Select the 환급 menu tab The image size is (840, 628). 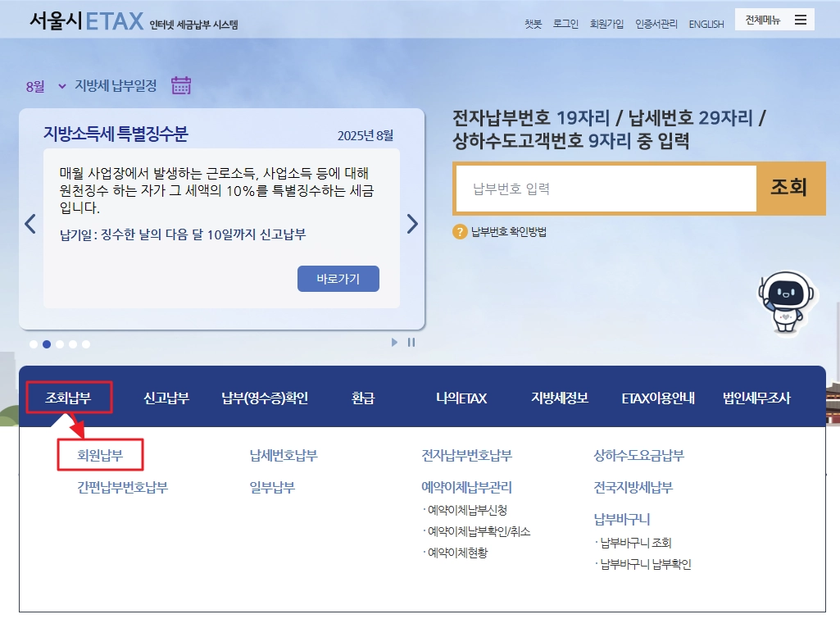(363, 398)
